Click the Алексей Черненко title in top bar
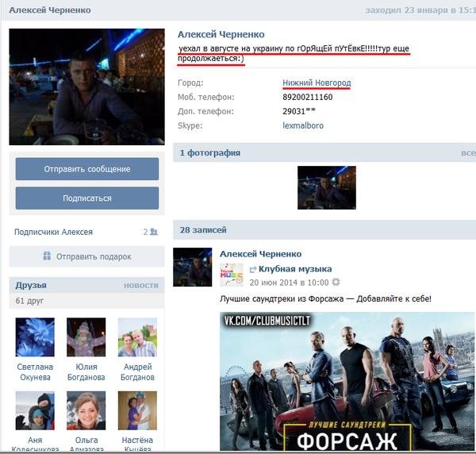The image size is (476, 454). point(50,10)
